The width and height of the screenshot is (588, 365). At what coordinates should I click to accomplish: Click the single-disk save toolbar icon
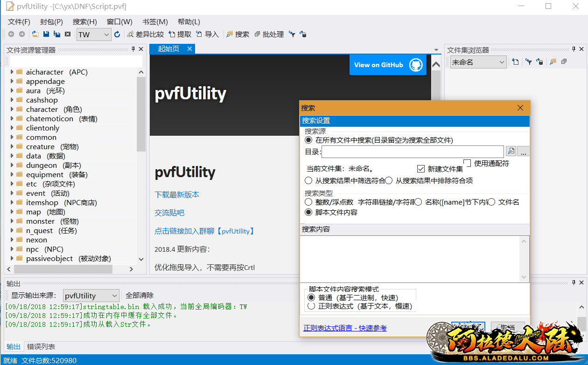(46, 34)
